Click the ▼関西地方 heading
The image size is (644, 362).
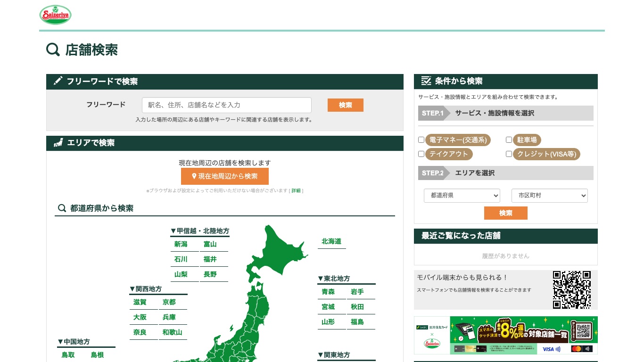pyautogui.click(x=146, y=289)
